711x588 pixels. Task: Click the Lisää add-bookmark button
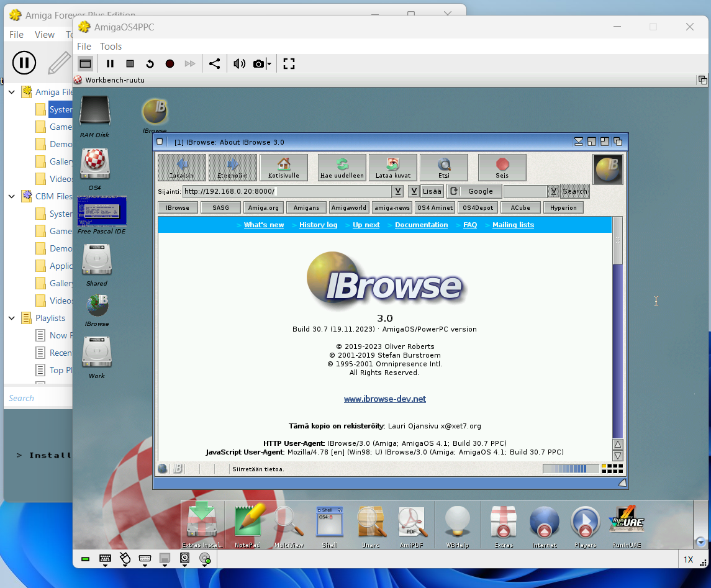pyautogui.click(x=432, y=191)
